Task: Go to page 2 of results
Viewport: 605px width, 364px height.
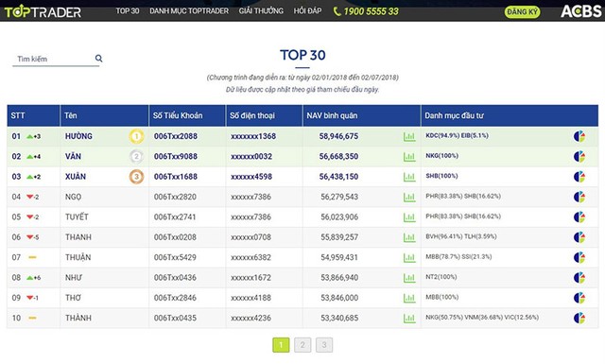Action: (x=302, y=345)
